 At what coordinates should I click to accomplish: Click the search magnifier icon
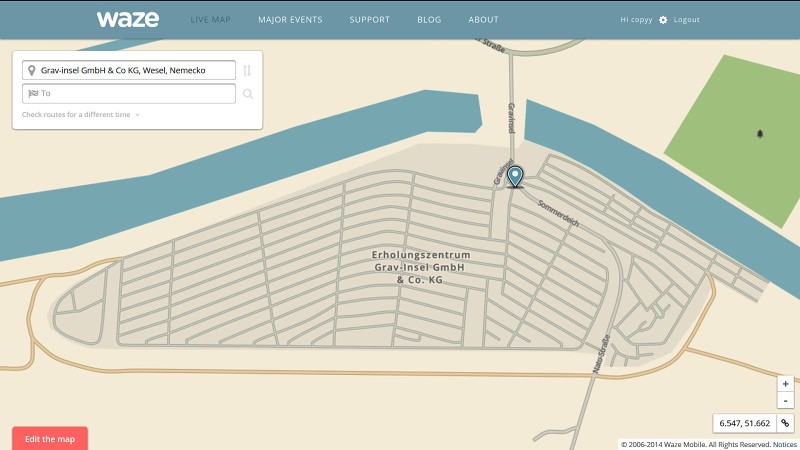(247, 94)
